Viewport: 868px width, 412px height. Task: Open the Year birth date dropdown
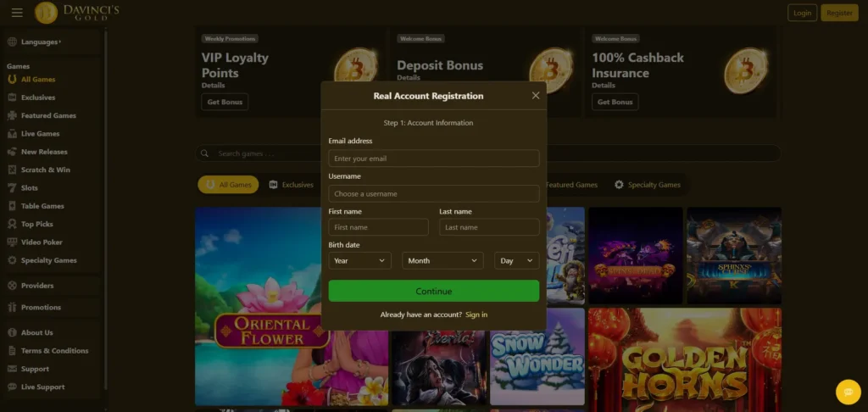click(359, 261)
